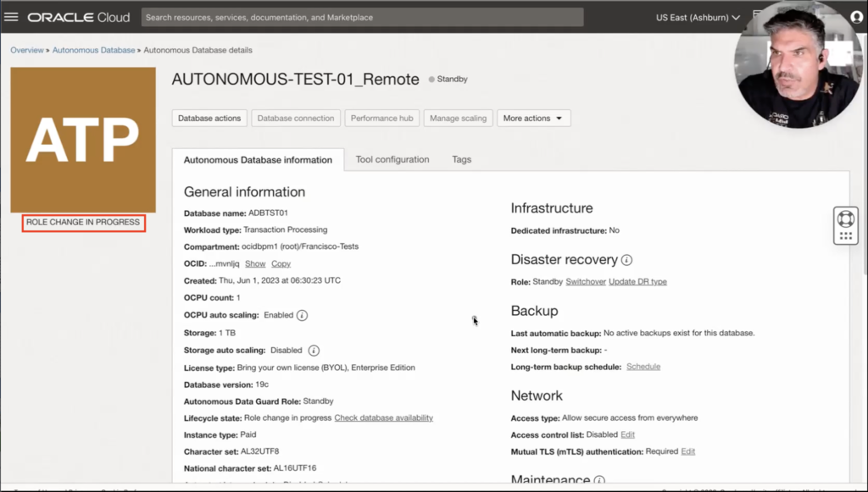Open the Tags tab
This screenshot has width=868, height=492.
coord(461,159)
